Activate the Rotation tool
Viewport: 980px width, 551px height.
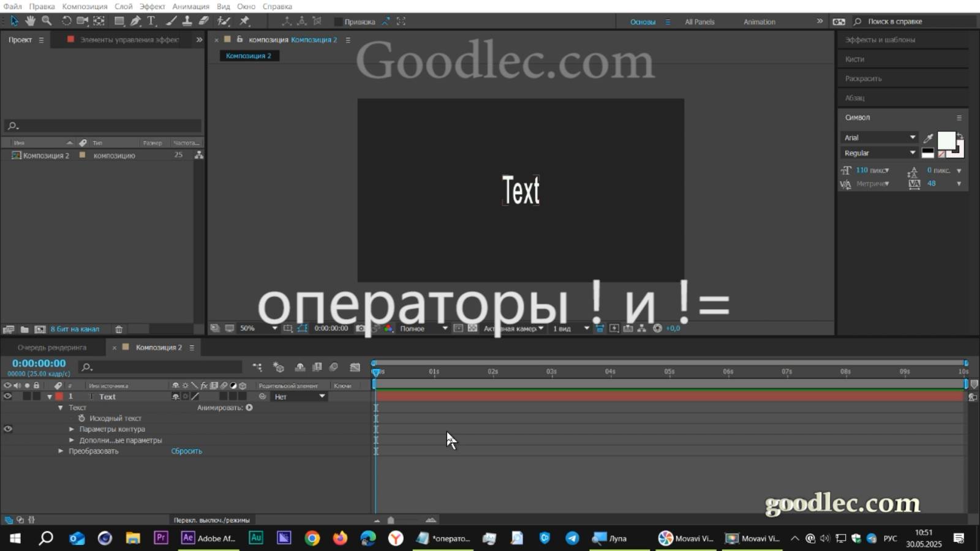click(66, 20)
